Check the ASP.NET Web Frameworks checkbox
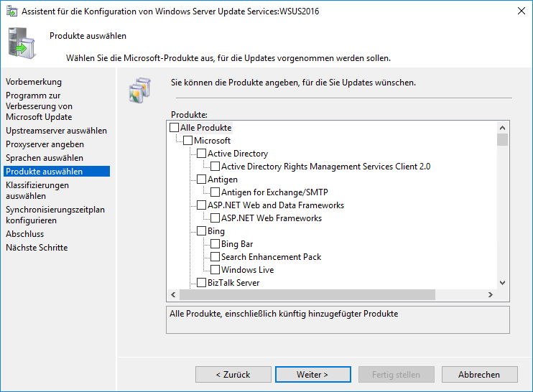533x392 pixels. point(215,218)
